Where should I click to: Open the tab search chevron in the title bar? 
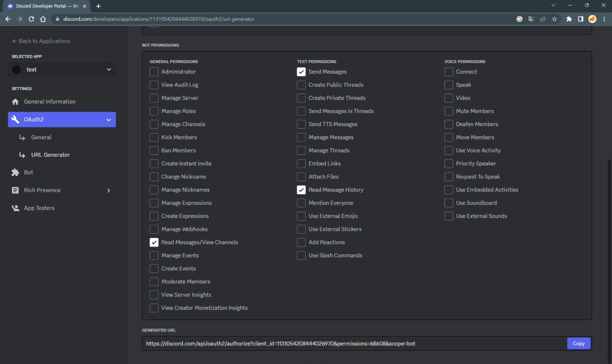[x=553, y=5]
